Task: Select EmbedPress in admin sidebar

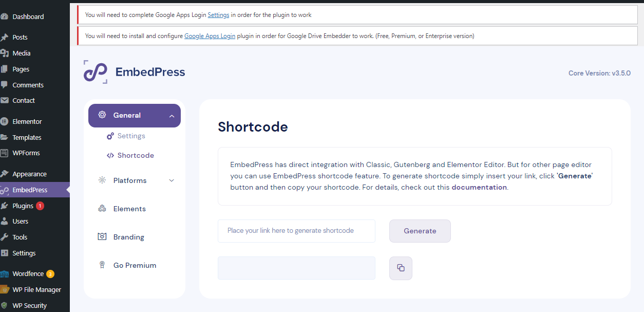Action: click(x=35, y=190)
